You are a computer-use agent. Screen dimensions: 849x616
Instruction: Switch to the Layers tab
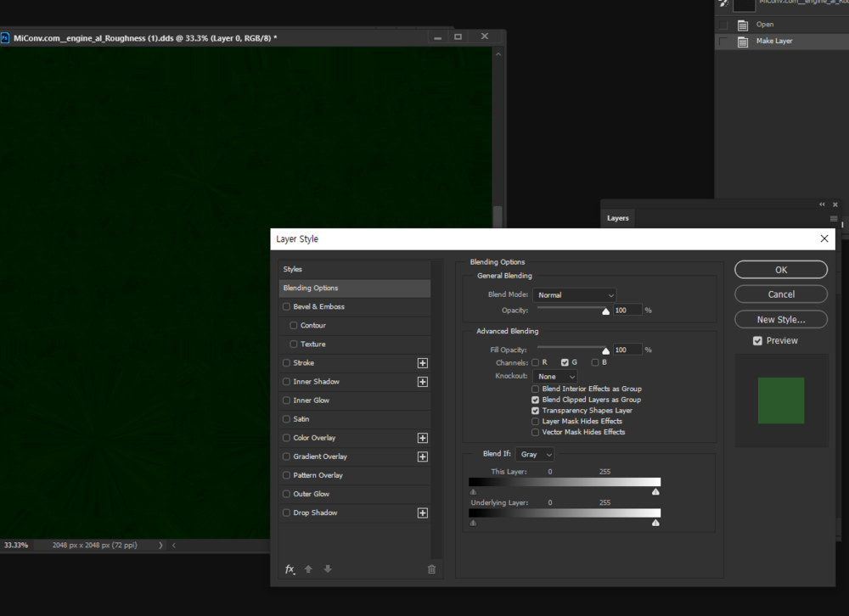click(618, 218)
